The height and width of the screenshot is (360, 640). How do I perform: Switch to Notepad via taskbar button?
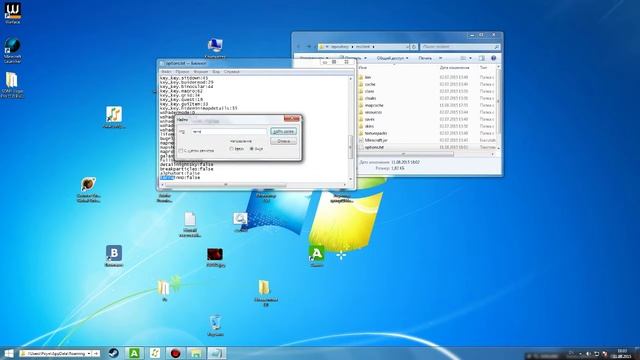[x=217, y=353]
